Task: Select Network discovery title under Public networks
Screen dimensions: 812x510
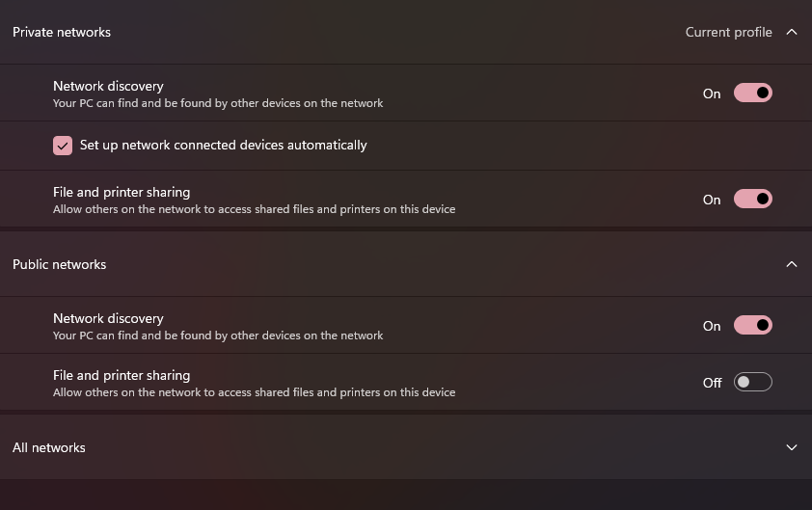Action: pyautogui.click(x=108, y=318)
